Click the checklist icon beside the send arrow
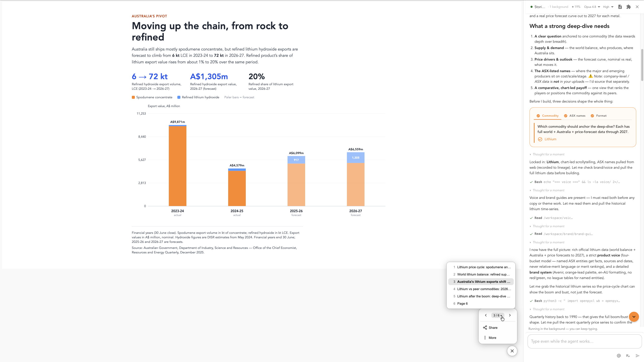Screen dimensions: 644x362 click(628, 355)
